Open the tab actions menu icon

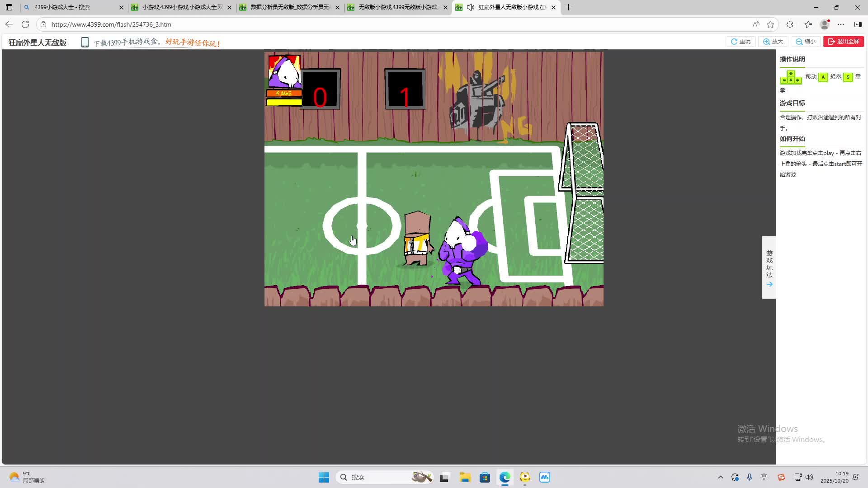coord(9,7)
